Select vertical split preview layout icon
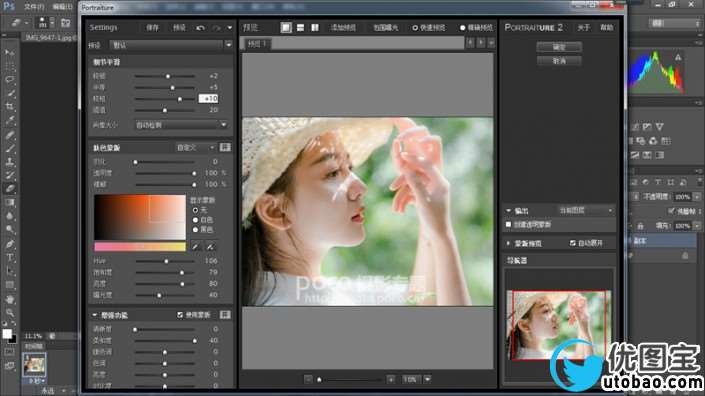The height and width of the screenshot is (396, 705). click(315, 27)
